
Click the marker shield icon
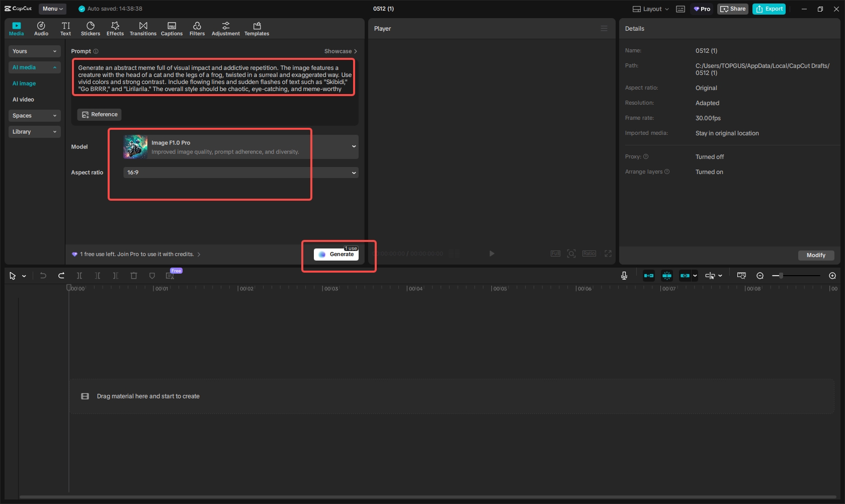click(x=152, y=276)
